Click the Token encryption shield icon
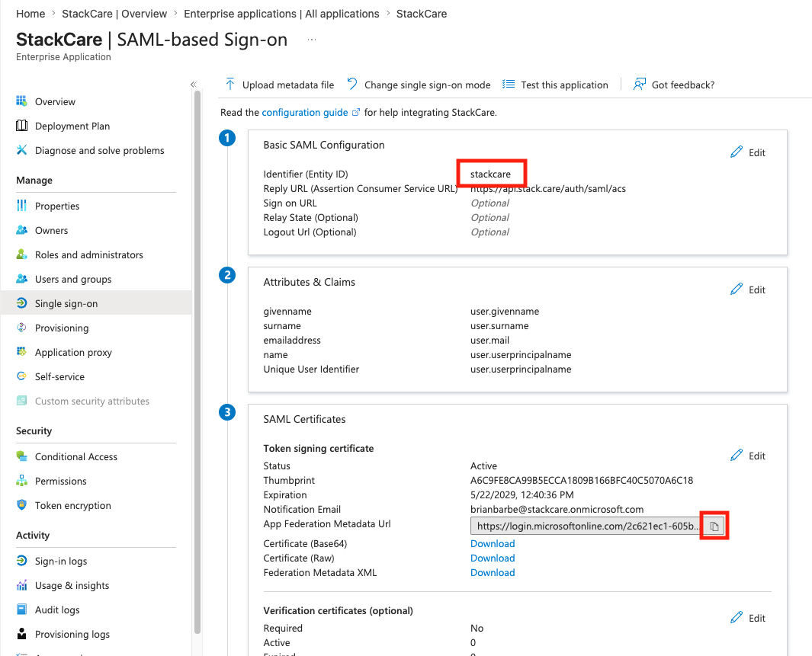 coord(21,504)
